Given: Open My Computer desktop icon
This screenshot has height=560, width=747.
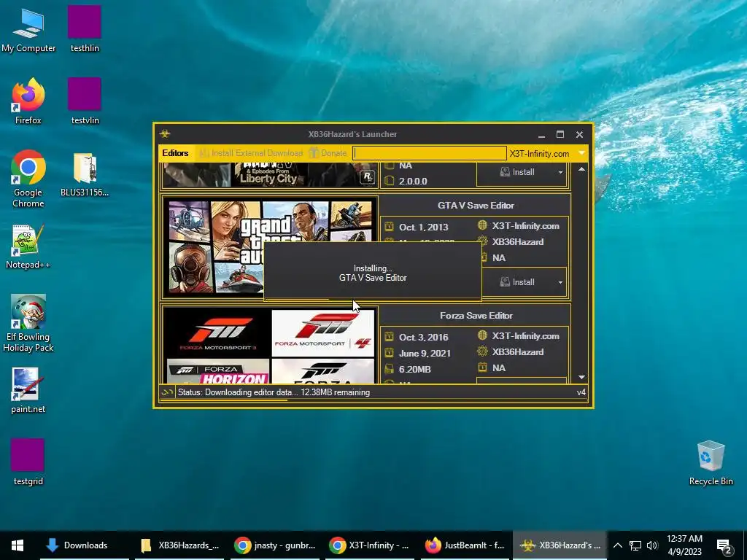Looking at the screenshot, I should [28, 29].
